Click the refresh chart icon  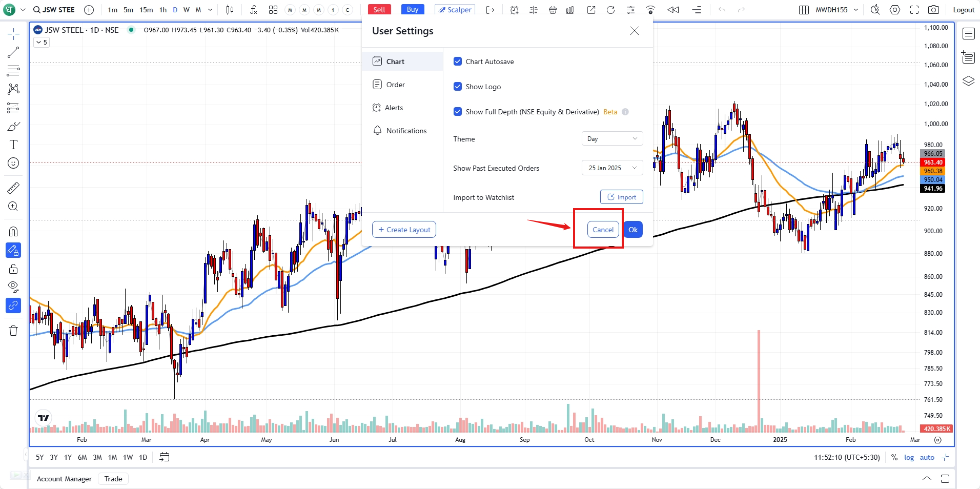tap(610, 10)
